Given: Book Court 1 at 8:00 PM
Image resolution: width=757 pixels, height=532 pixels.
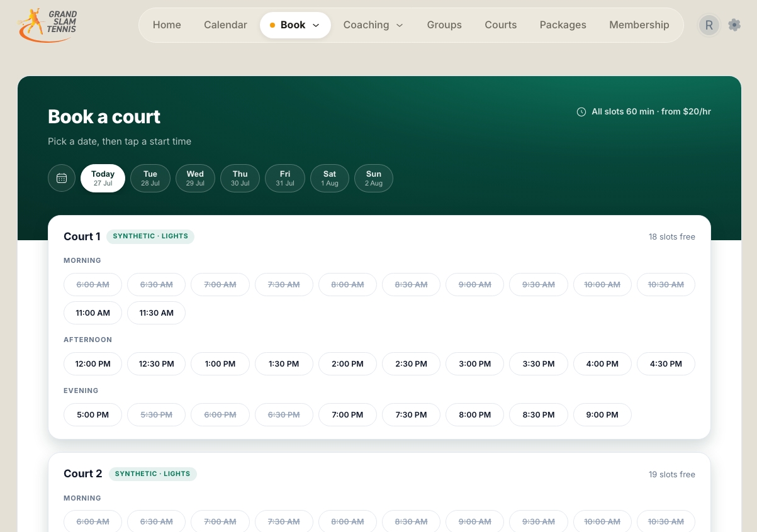Looking at the screenshot, I should tap(475, 414).
